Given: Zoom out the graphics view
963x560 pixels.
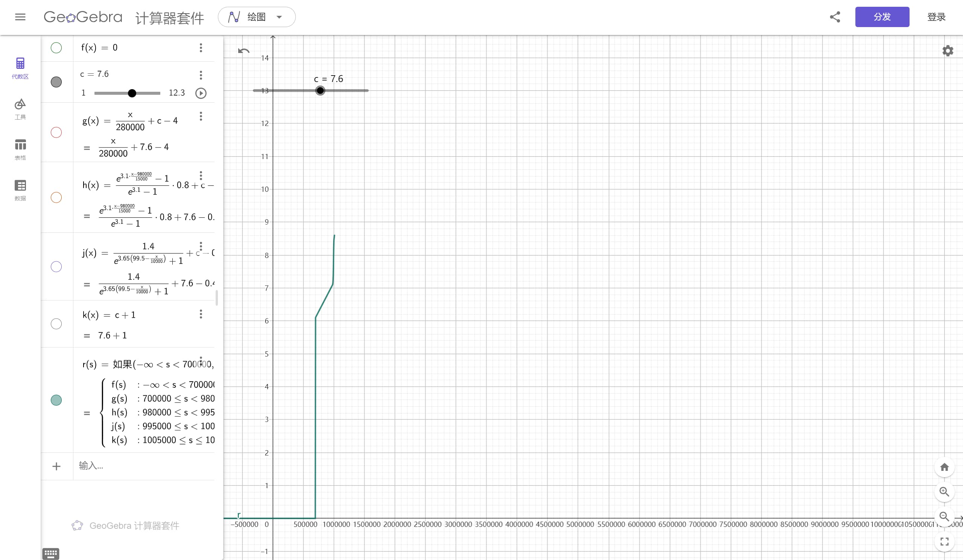Looking at the screenshot, I should (x=944, y=516).
